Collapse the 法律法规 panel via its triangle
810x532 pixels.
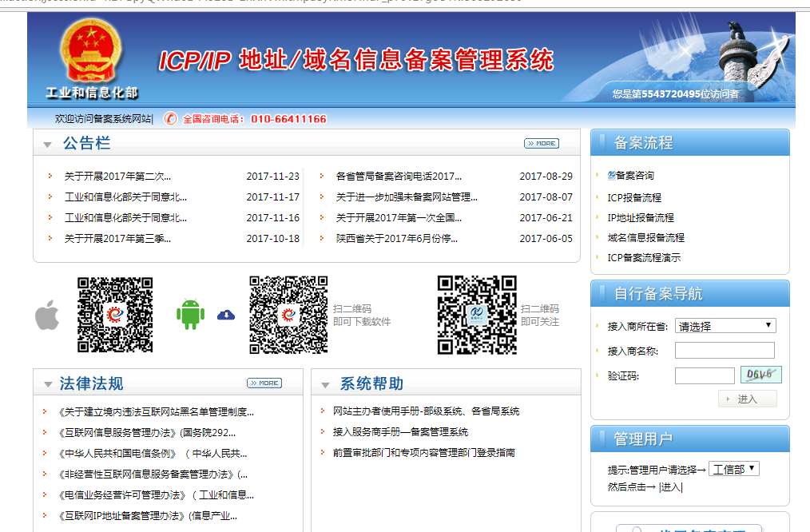(49, 383)
